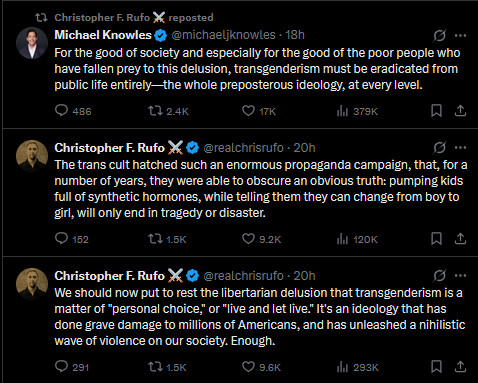Click Michael Knowles profile avatar

coord(32,43)
